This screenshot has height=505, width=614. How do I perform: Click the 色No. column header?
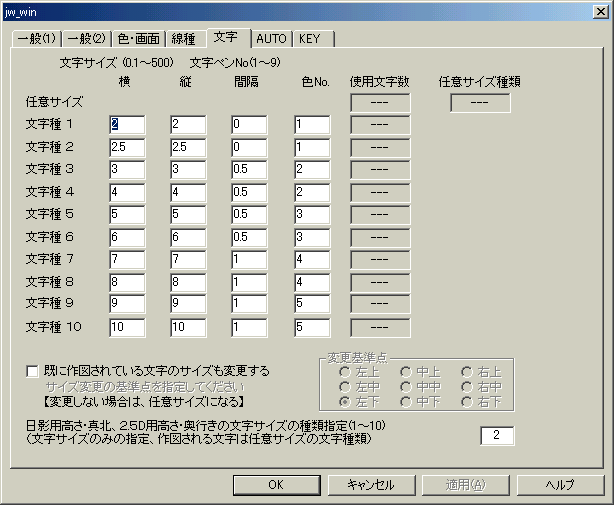[x=316, y=82]
